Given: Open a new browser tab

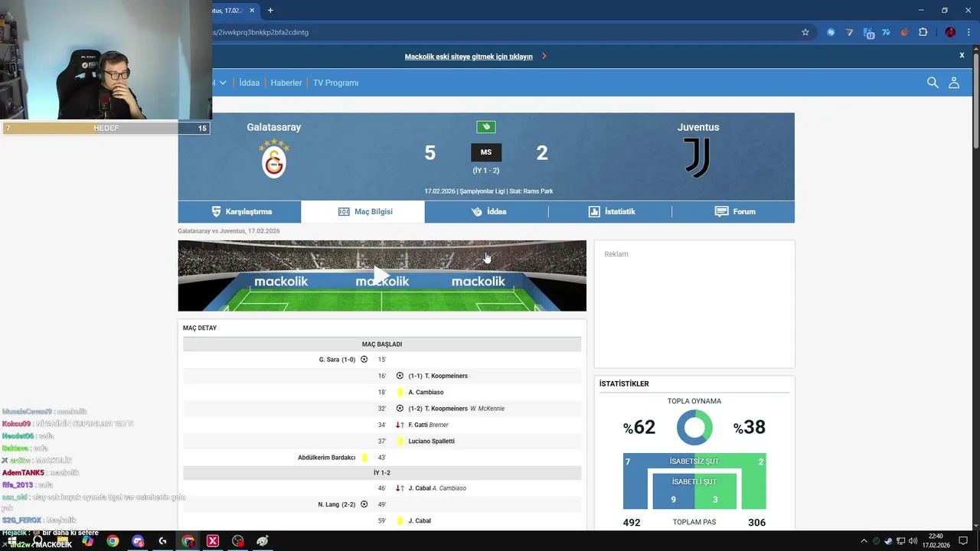Looking at the screenshot, I should (270, 10).
